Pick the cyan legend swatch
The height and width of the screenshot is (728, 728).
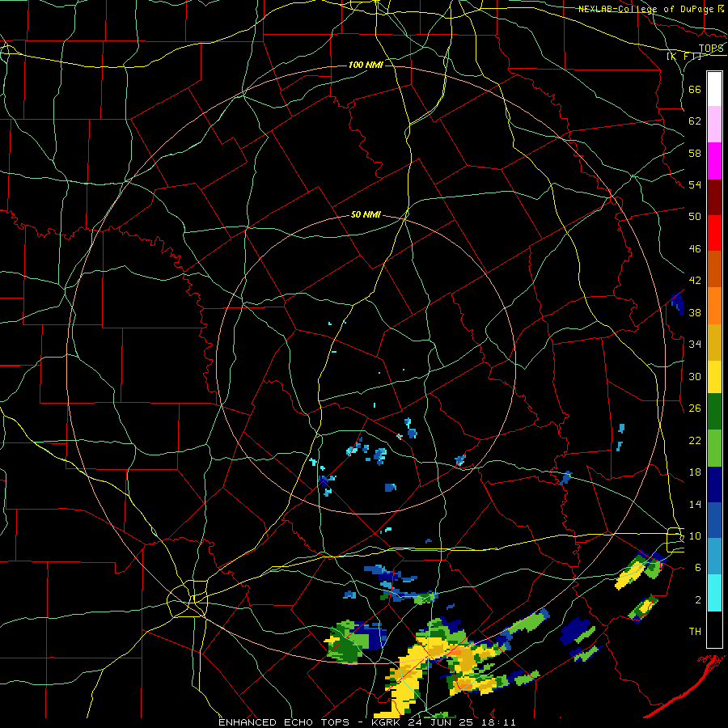[x=714, y=593]
